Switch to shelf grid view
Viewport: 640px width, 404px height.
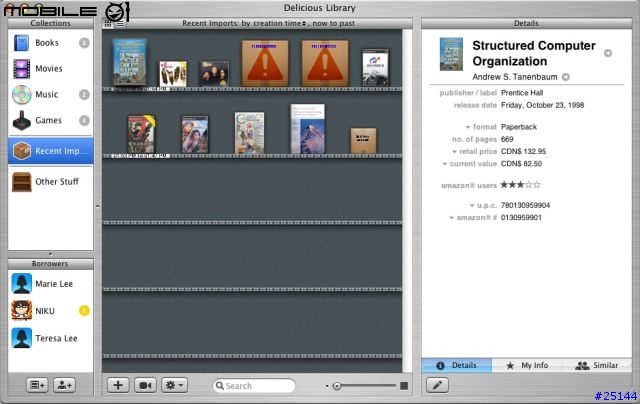coord(108,24)
